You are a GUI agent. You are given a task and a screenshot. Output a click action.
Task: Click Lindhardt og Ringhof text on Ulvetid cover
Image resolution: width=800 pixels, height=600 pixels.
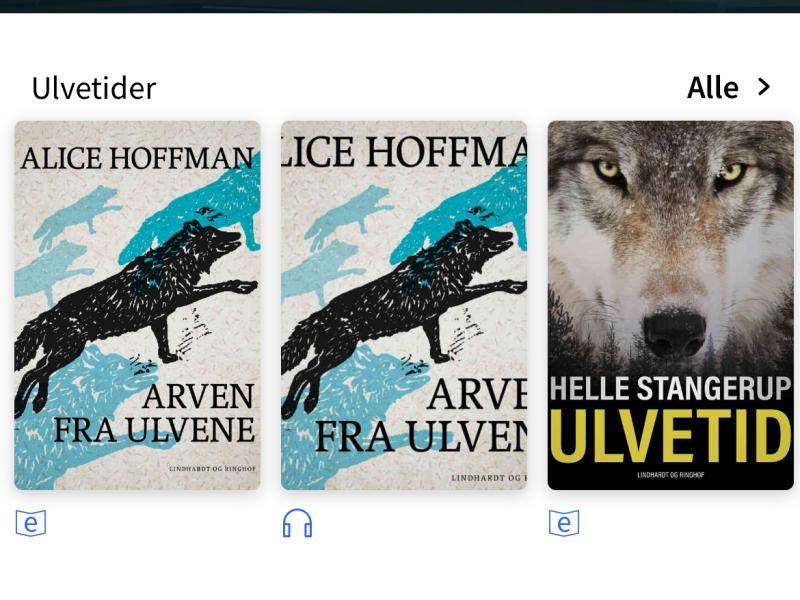click(x=670, y=475)
